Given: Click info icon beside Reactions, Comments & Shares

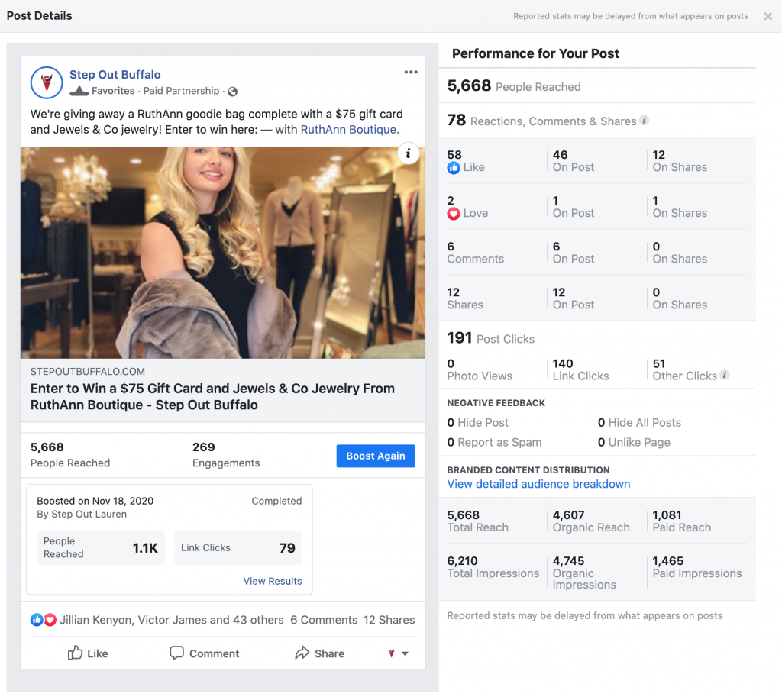Looking at the screenshot, I should point(645,120).
